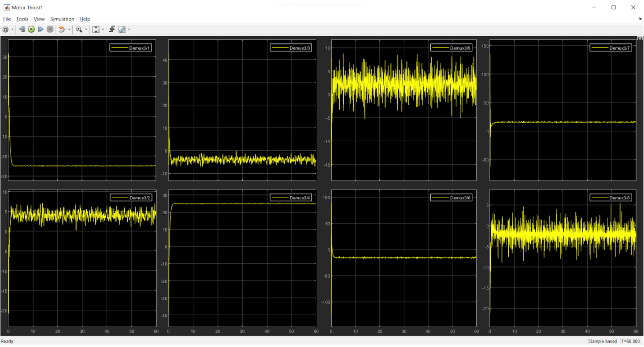The height and width of the screenshot is (347, 644).
Task: Toggle the Demux3/4 legend entry
Action: click(292, 198)
